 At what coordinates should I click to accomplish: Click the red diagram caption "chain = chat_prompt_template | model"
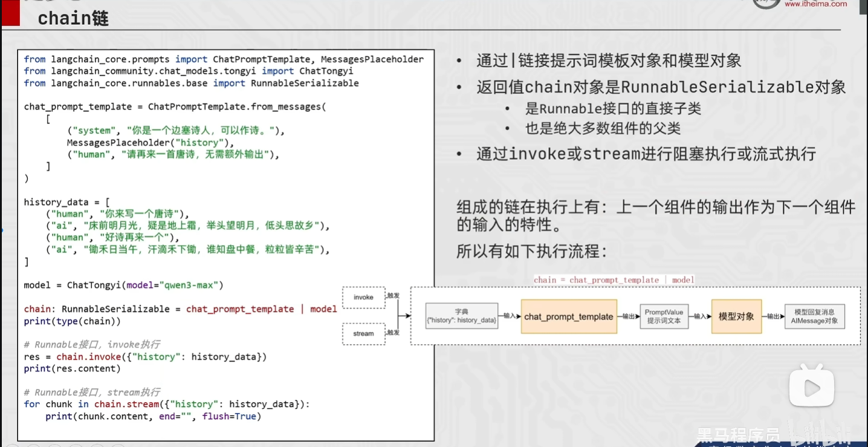pyautogui.click(x=614, y=279)
